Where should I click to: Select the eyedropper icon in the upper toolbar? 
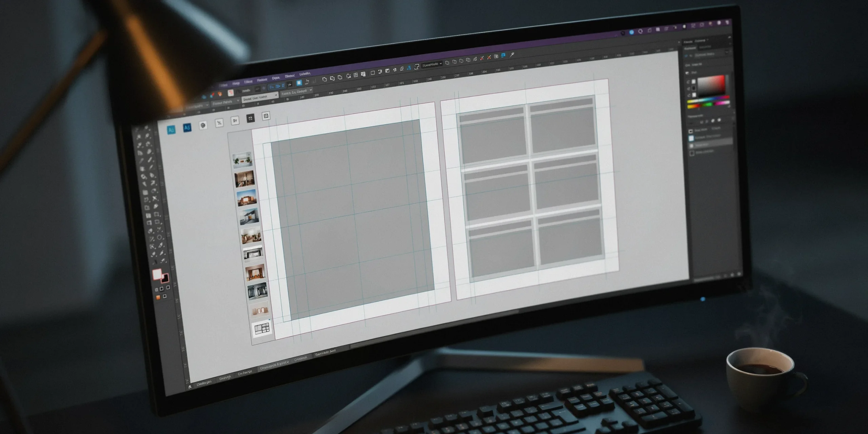[x=512, y=55]
